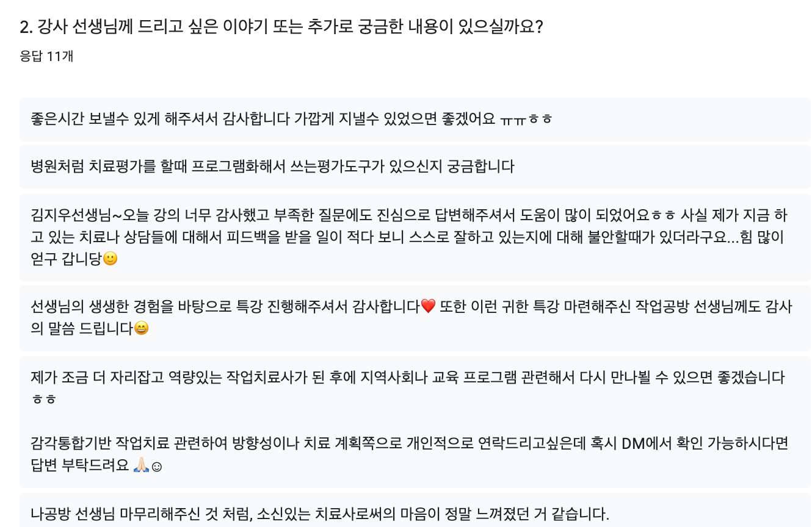This screenshot has height=527, width=812.
Task: Click the 제가 조금 더 자리잡고 sentence
Action: [408, 378]
